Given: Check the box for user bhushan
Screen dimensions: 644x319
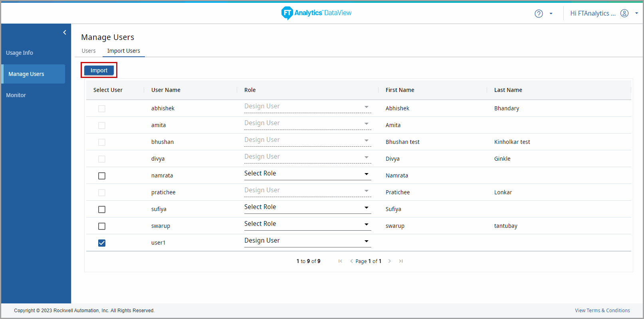Looking at the screenshot, I should [x=102, y=142].
